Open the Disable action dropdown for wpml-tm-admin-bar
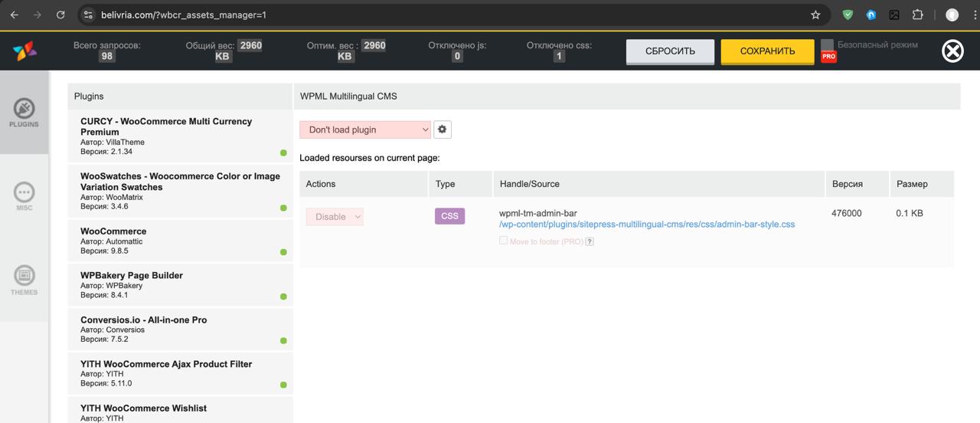Image resolution: width=980 pixels, height=423 pixels. click(x=335, y=217)
